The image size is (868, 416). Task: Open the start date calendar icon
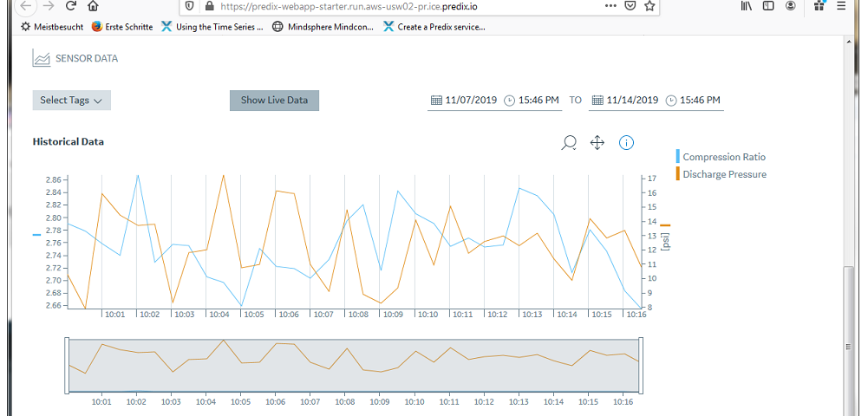point(436,101)
